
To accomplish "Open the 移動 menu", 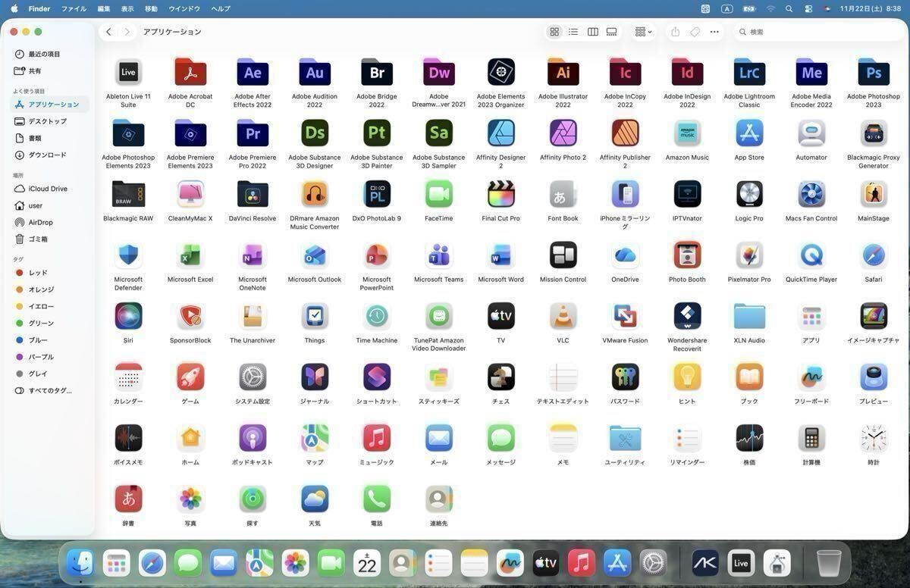I will click(151, 8).
